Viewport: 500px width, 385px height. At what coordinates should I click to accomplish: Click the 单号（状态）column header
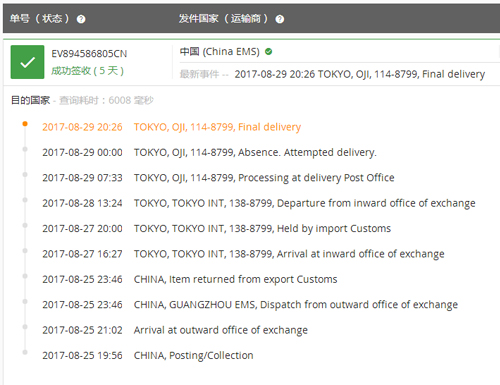click(40, 19)
